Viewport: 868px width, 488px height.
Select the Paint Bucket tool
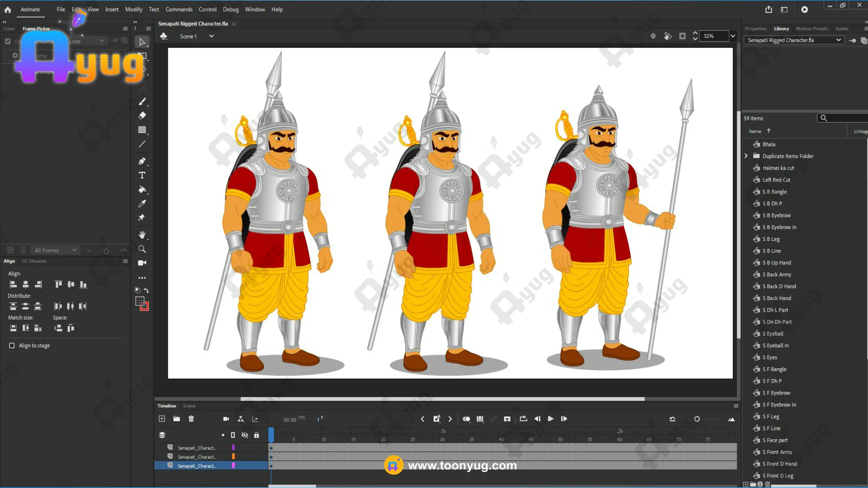(142, 190)
